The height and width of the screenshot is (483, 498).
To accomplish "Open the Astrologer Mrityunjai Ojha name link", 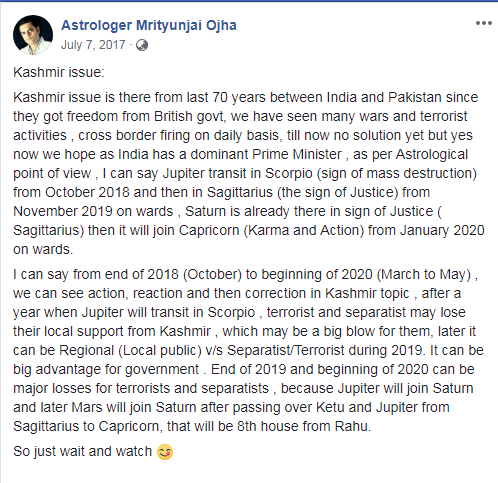I will 149,25.
